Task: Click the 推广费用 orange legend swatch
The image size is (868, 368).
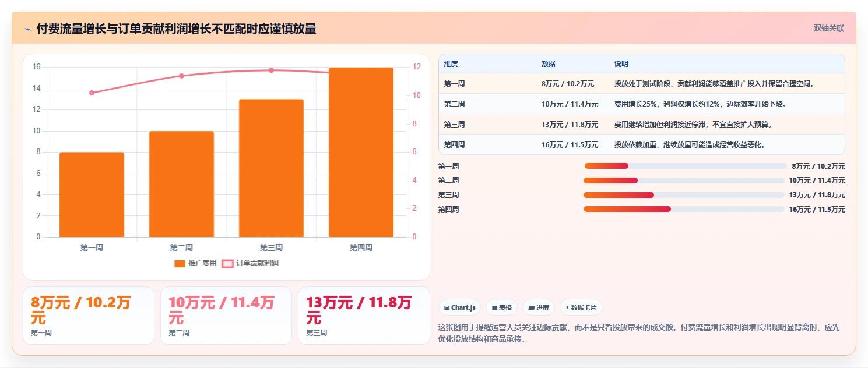Action: point(180,263)
